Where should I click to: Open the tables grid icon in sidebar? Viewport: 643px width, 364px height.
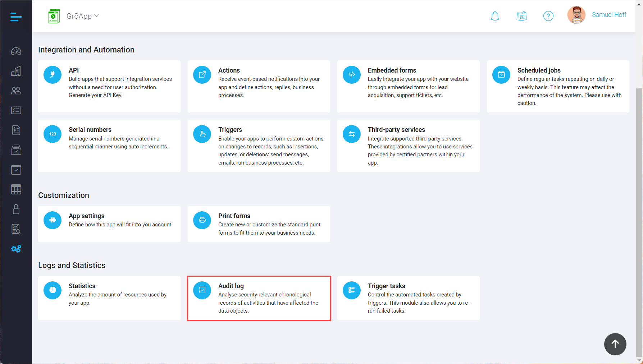pos(16,189)
